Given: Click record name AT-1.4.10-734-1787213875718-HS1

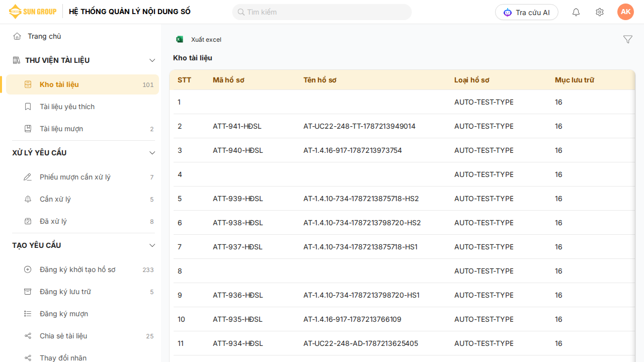Looking at the screenshot, I should [361, 247].
